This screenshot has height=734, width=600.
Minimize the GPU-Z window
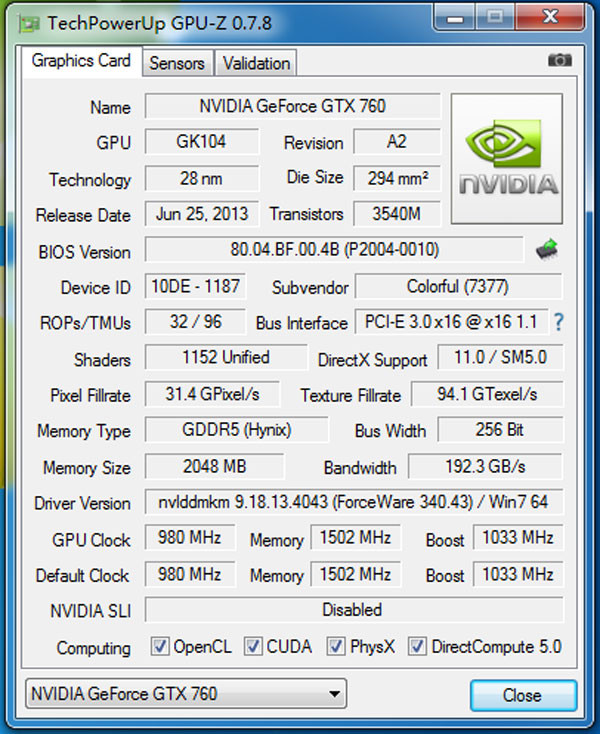(x=454, y=18)
